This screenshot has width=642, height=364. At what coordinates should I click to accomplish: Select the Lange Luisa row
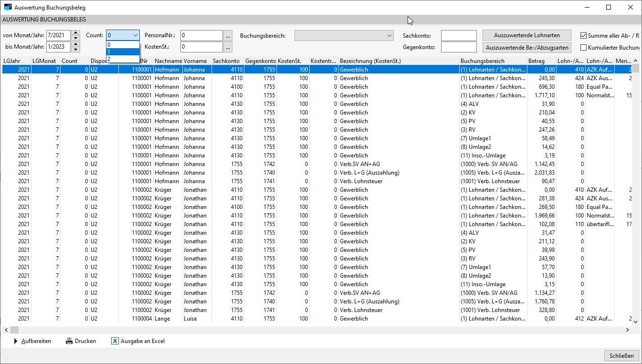(317, 319)
